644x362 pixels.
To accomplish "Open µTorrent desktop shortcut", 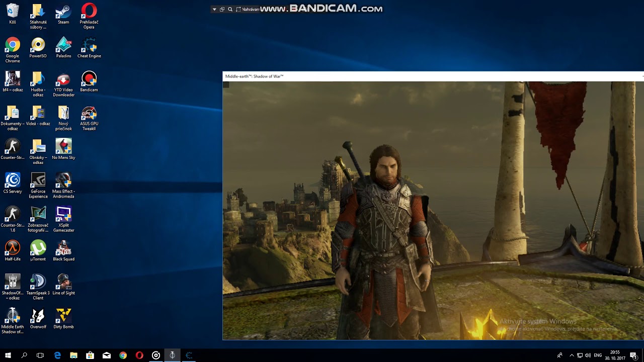I will coord(38,250).
